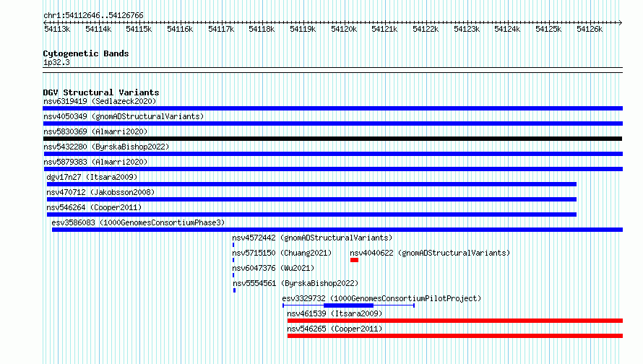The height and width of the screenshot is (364, 643).
Task: Click the 54113k ruler tick label
Action: pyautogui.click(x=57, y=29)
